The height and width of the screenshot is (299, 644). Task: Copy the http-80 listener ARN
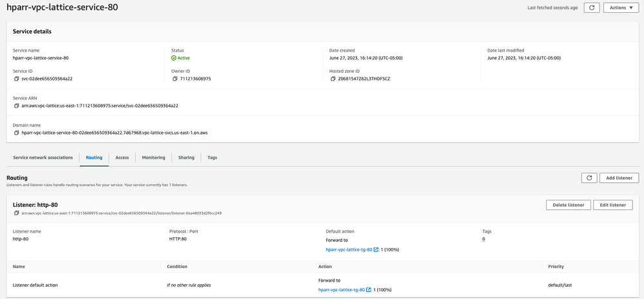pyautogui.click(x=17, y=213)
